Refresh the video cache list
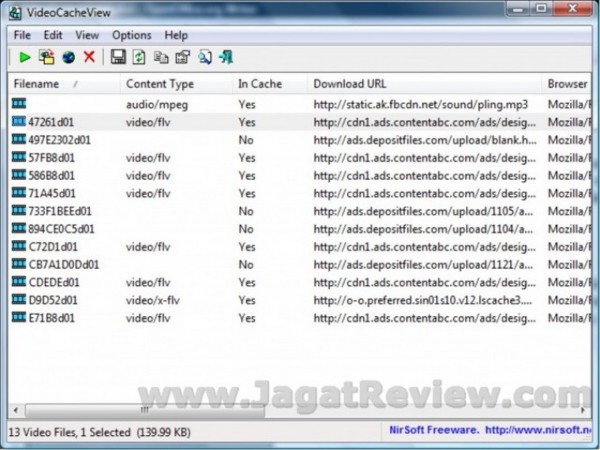Screen dimensions: 600x450 (139, 57)
